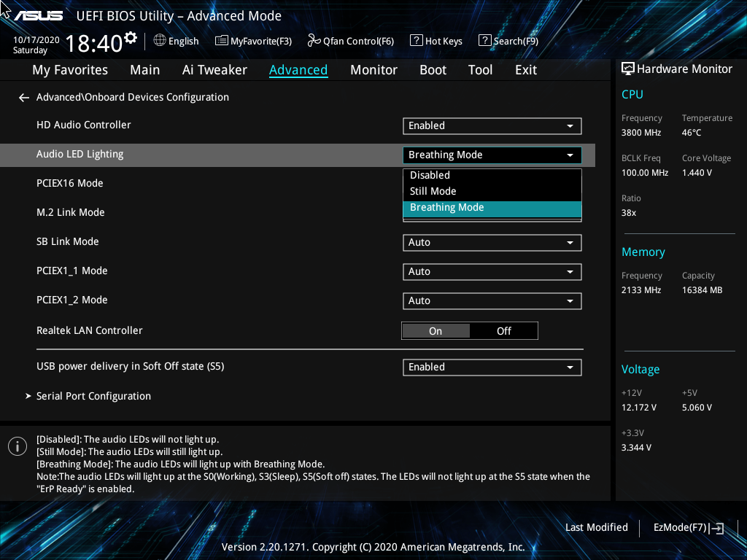Click the memory capacity 16384 MB

point(703,290)
